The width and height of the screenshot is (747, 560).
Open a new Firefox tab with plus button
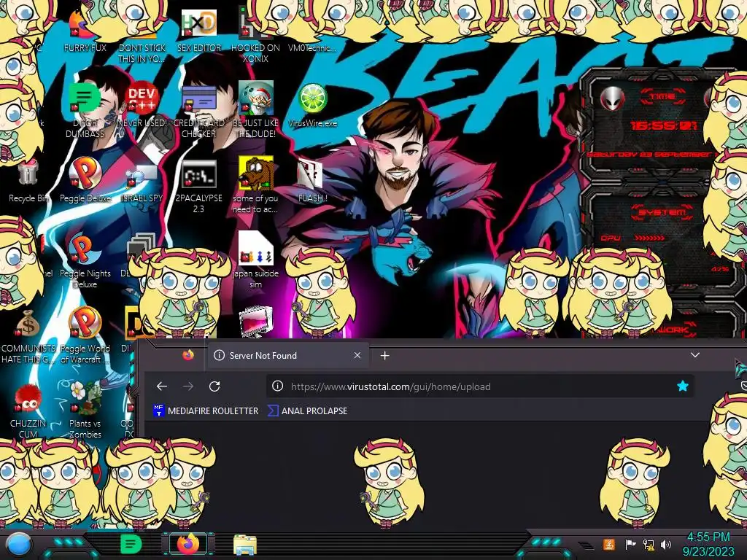point(385,355)
